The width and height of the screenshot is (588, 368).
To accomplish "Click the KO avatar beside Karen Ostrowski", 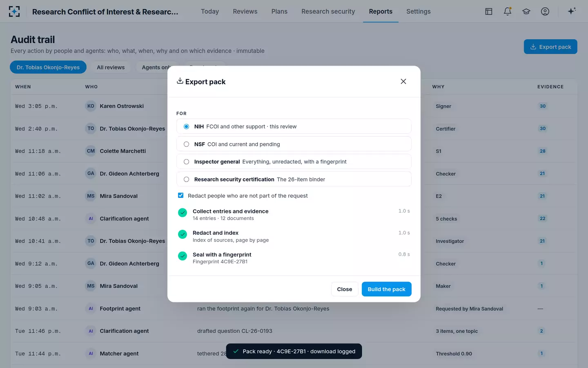I will coord(91,106).
